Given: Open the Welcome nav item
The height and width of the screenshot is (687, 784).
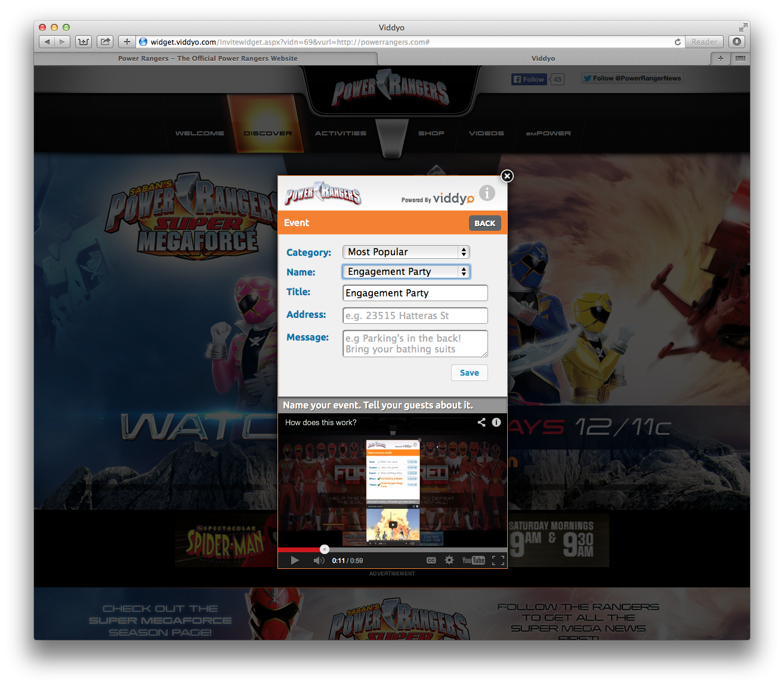Looking at the screenshot, I should tap(200, 133).
